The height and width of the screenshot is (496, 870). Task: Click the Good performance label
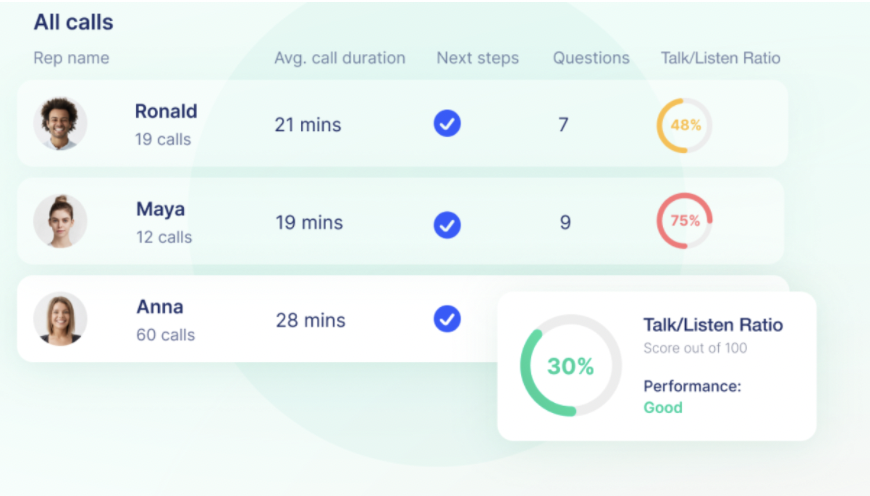663,407
